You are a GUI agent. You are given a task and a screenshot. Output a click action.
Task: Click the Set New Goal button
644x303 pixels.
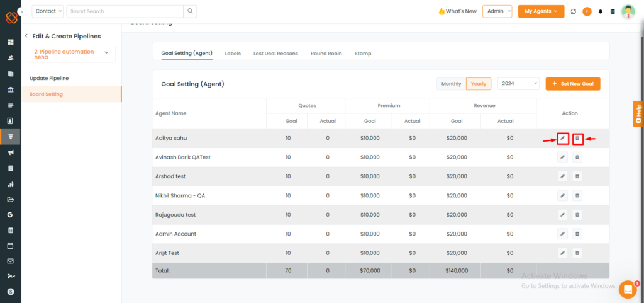(573, 84)
